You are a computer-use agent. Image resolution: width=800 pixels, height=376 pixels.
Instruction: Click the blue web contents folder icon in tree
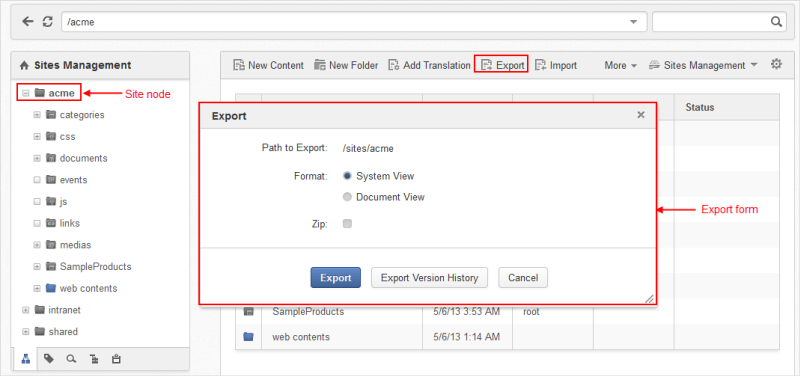(51, 288)
